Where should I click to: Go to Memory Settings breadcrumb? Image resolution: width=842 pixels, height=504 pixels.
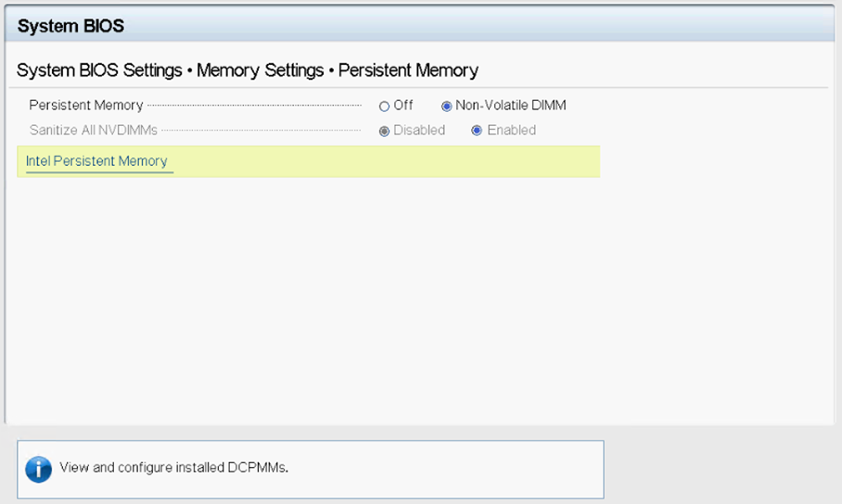point(260,70)
